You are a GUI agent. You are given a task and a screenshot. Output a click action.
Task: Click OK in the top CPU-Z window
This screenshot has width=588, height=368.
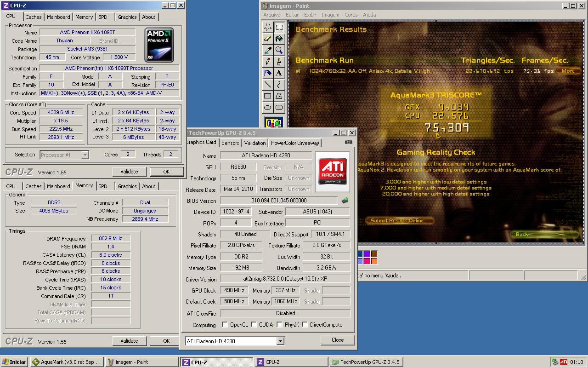166,172
